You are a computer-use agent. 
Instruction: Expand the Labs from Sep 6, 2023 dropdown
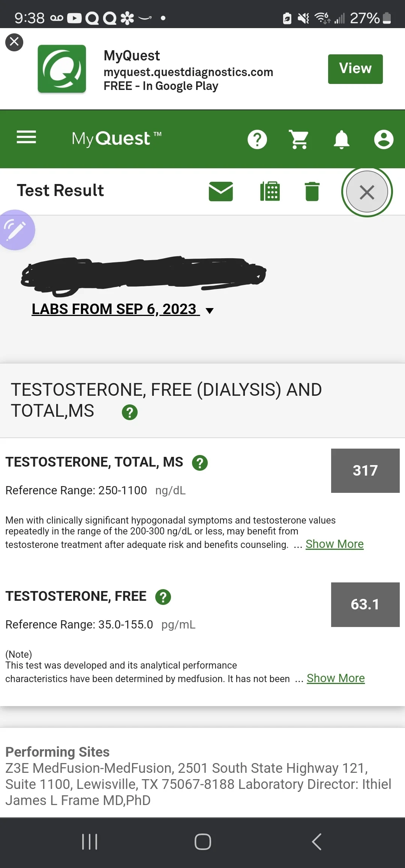click(123, 309)
